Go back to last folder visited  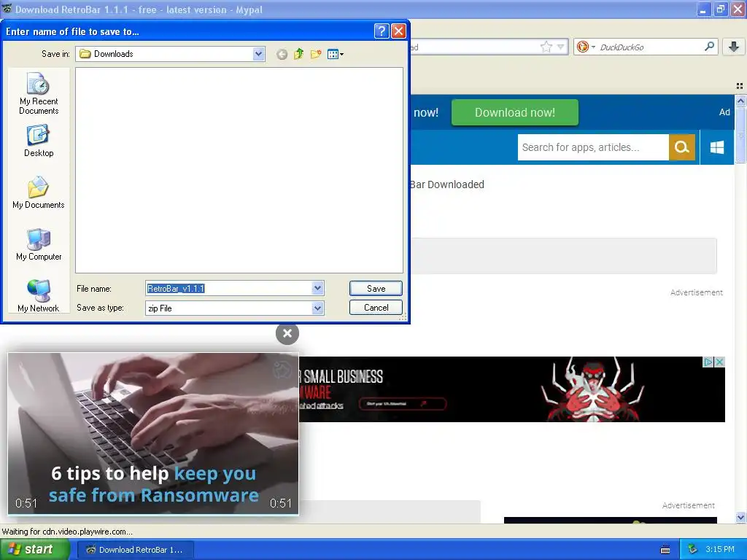pyautogui.click(x=282, y=54)
